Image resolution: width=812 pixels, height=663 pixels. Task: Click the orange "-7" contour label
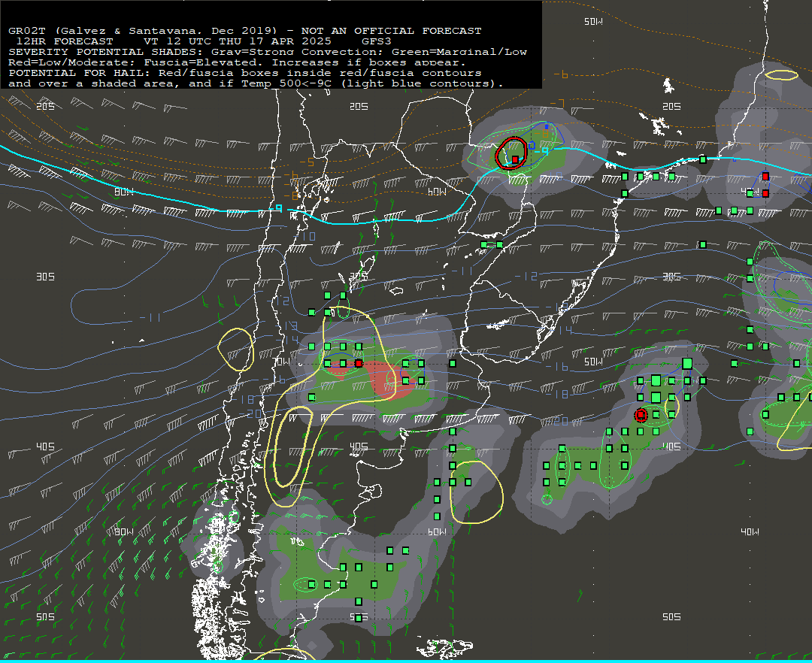click(x=557, y=104)
